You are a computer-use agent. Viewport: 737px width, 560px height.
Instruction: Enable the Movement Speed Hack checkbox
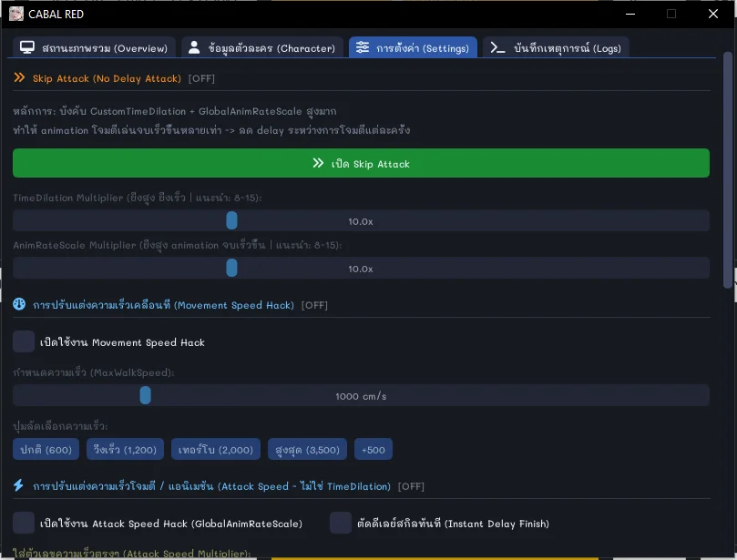(24, 341)
